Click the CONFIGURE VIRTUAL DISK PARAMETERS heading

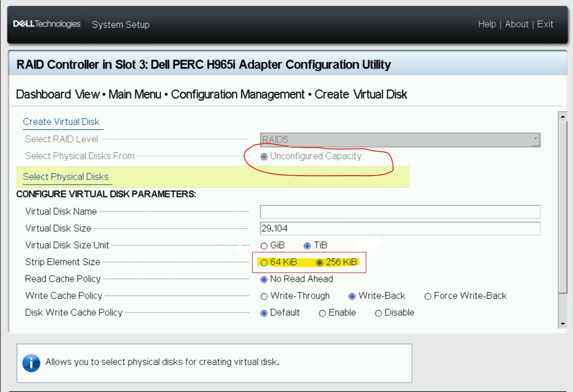(106, 194)
